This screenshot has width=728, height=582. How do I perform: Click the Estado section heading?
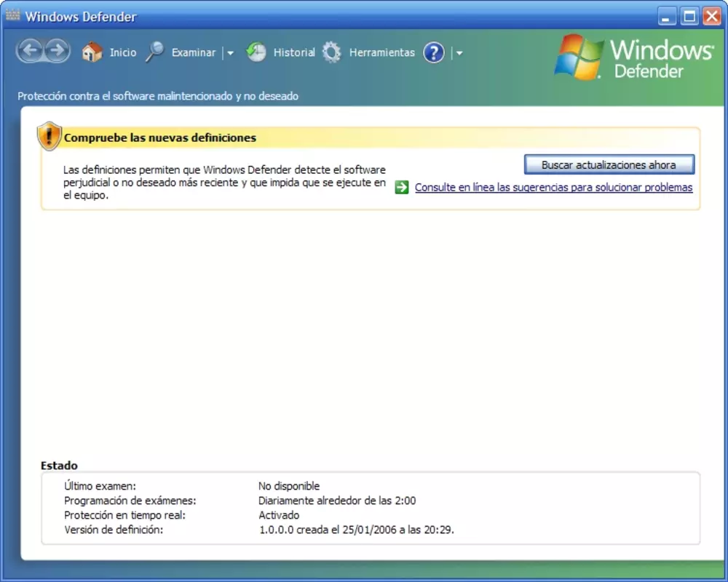point(59,466)
